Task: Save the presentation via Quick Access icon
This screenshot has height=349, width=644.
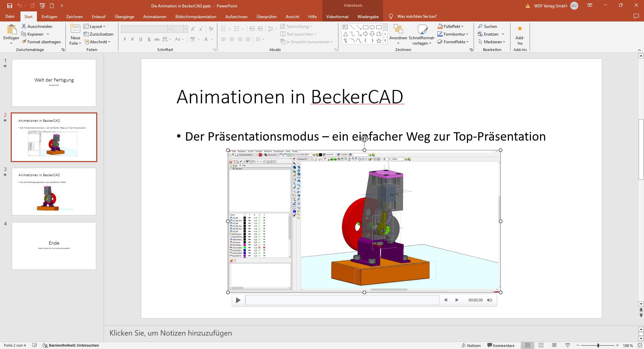Action: coord(9,6)
